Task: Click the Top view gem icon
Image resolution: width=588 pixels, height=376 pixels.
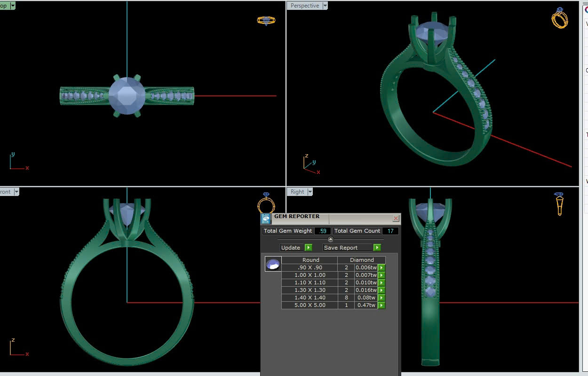Action: pyautogui.click(x=266, y=20)
